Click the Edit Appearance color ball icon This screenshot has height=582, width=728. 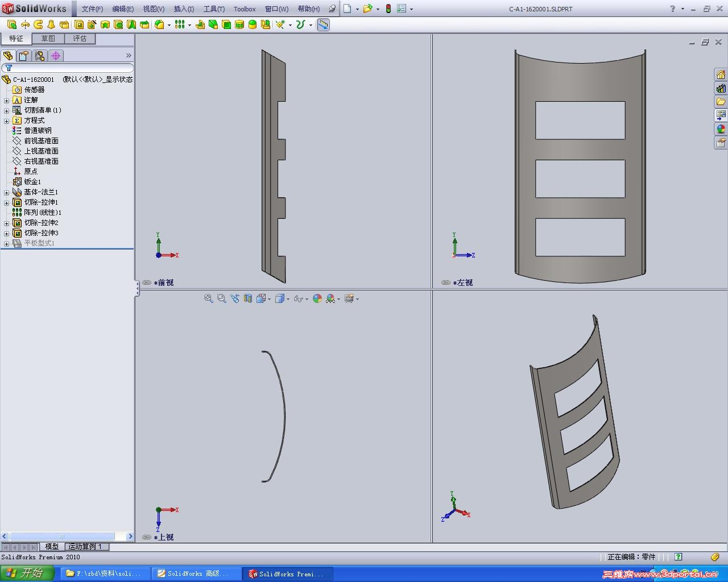pyautogui.click(x=317, y=298)
